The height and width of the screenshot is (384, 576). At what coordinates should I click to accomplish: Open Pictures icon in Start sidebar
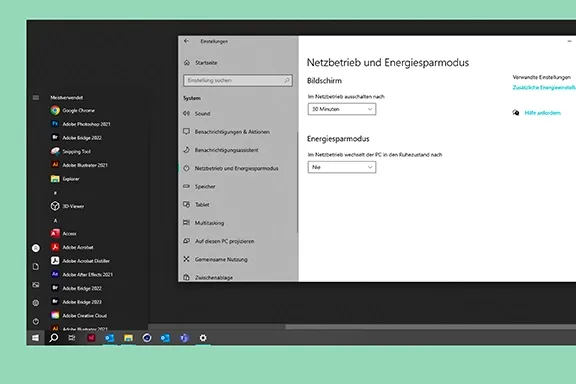point(36,285)
